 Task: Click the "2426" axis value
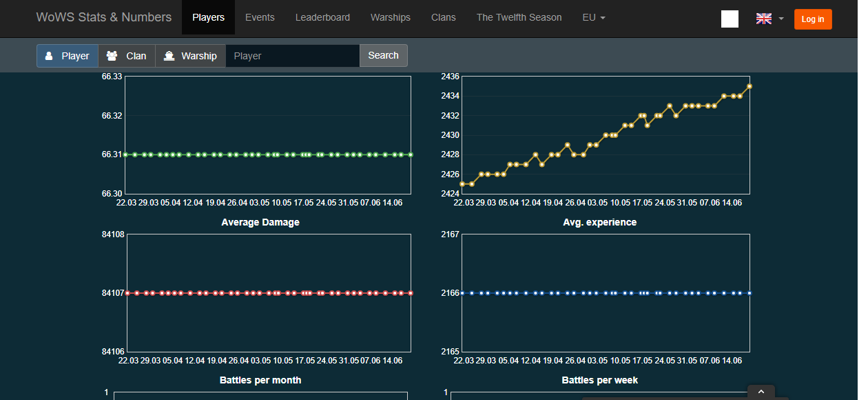coord(450,174)
